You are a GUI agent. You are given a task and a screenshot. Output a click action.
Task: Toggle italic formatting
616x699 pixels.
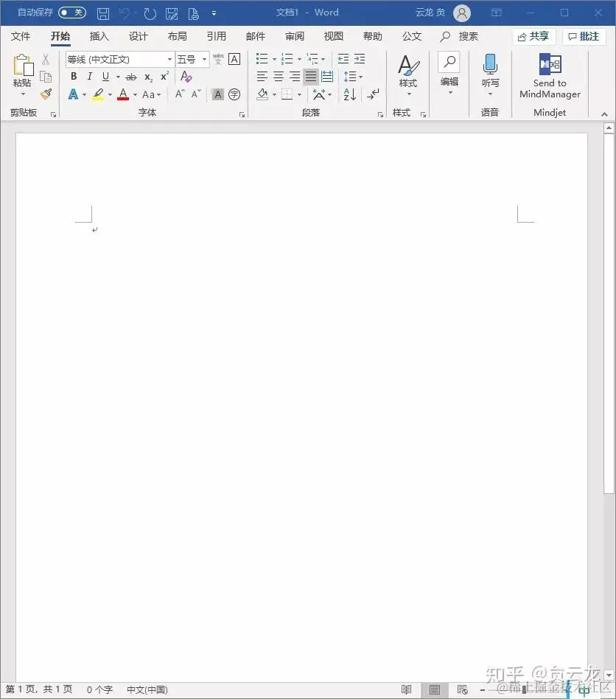[90, 76]
